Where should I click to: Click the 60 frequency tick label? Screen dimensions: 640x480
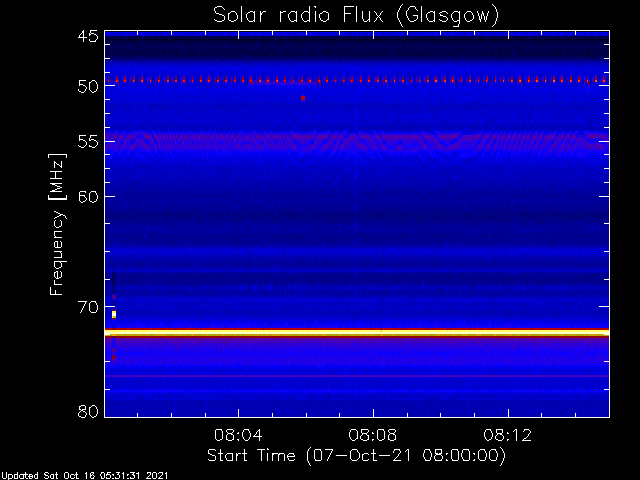point(88,197)
